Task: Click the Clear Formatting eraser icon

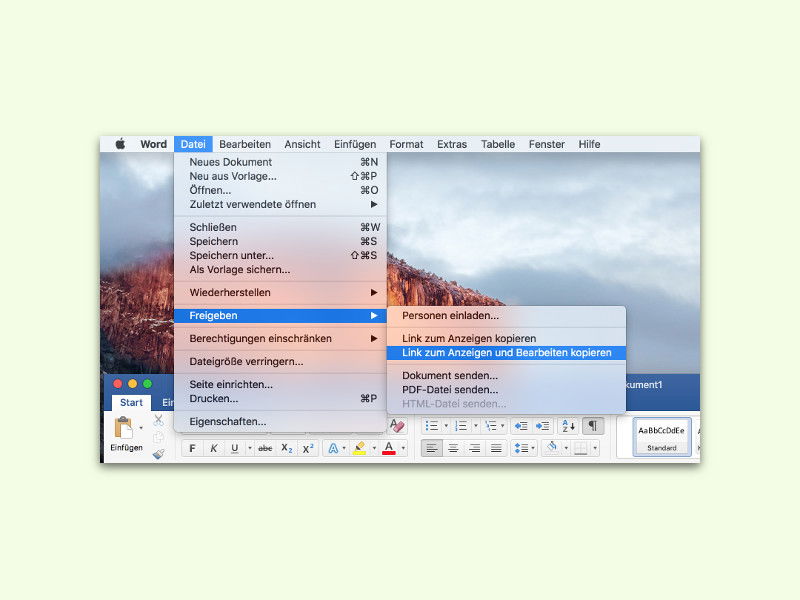Action: coord(397,426)
